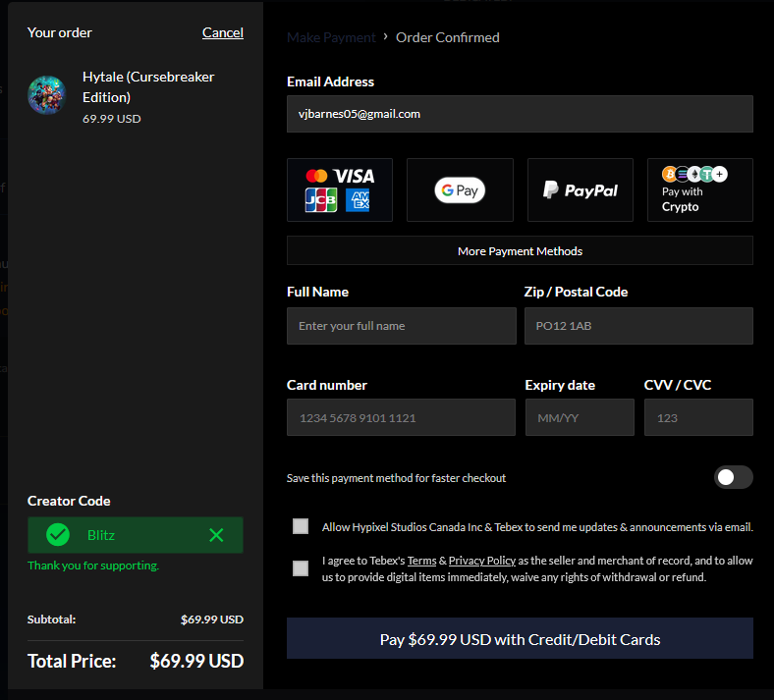Open Tebex's Terms link
Screen dimensions: 774x700
(421, 561)
